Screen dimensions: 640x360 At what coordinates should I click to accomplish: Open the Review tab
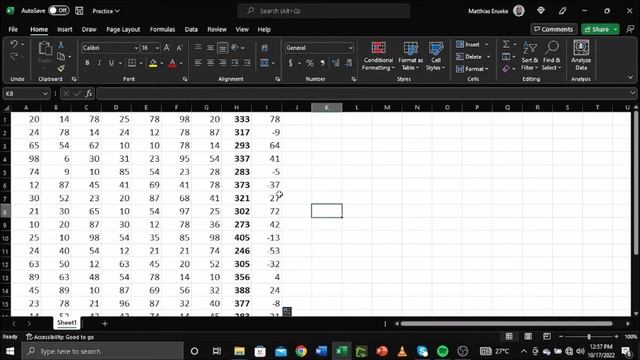click(217, 29)
